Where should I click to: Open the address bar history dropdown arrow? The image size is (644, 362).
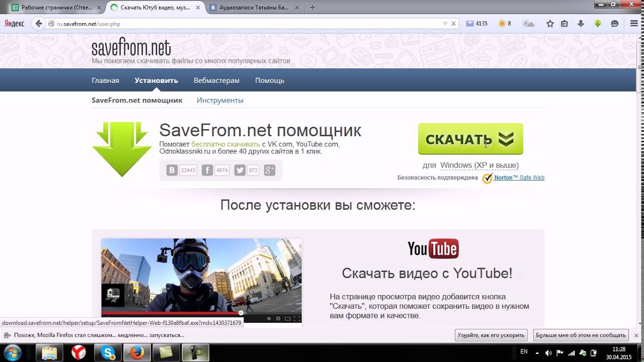445,24
